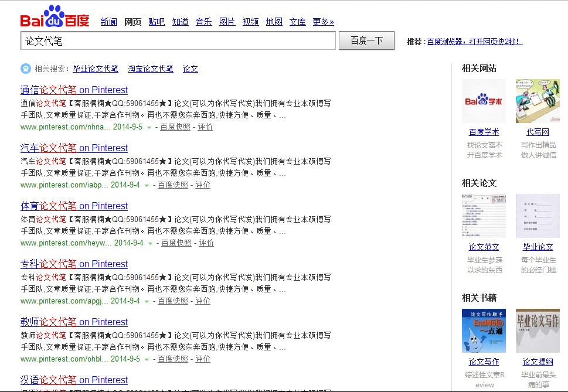Open the 论文范文 text link
568x392 pixels.
click(x=484, y=247)
